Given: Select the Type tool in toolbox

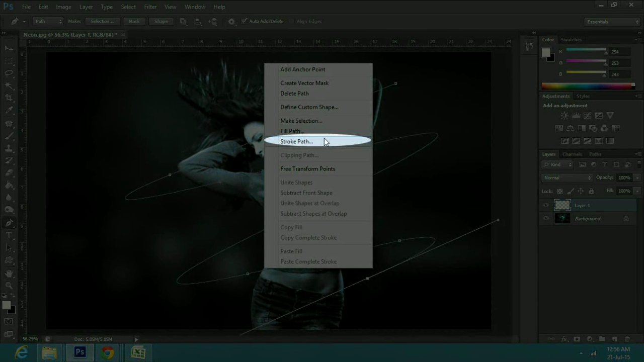Looking at the screenshot, I should [x=9, y=235].
